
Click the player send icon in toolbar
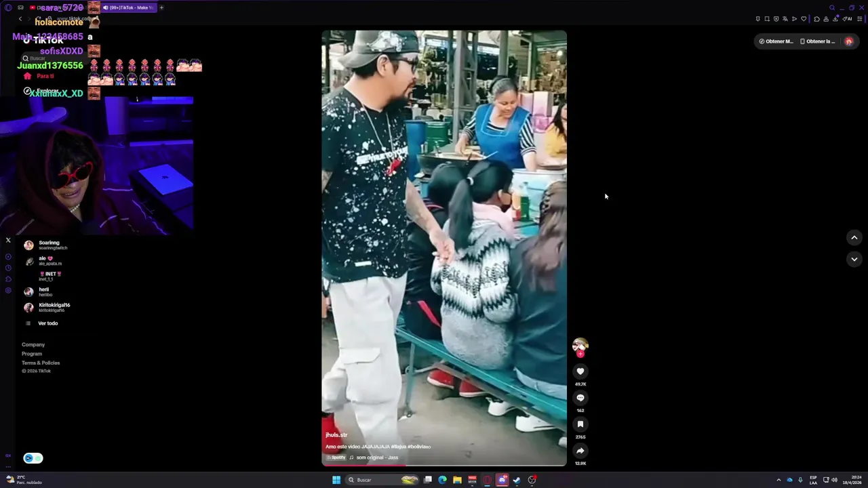[795, 19]
